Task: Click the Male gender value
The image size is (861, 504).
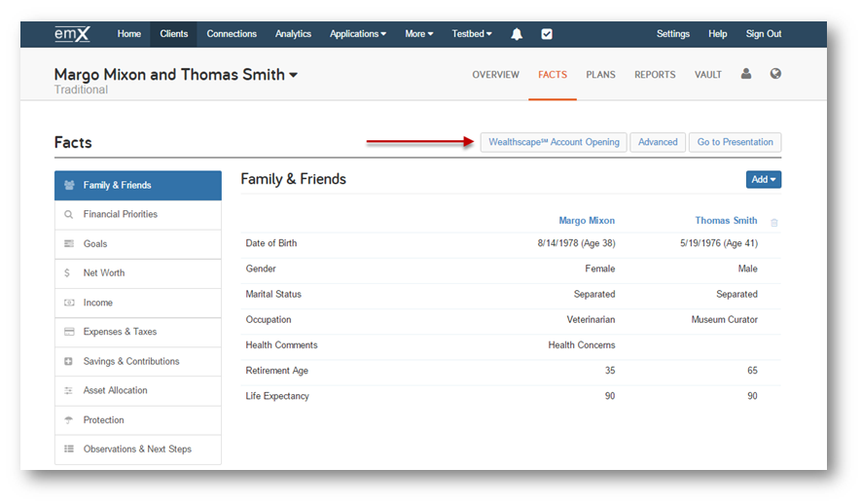Action: pos(747,269)
